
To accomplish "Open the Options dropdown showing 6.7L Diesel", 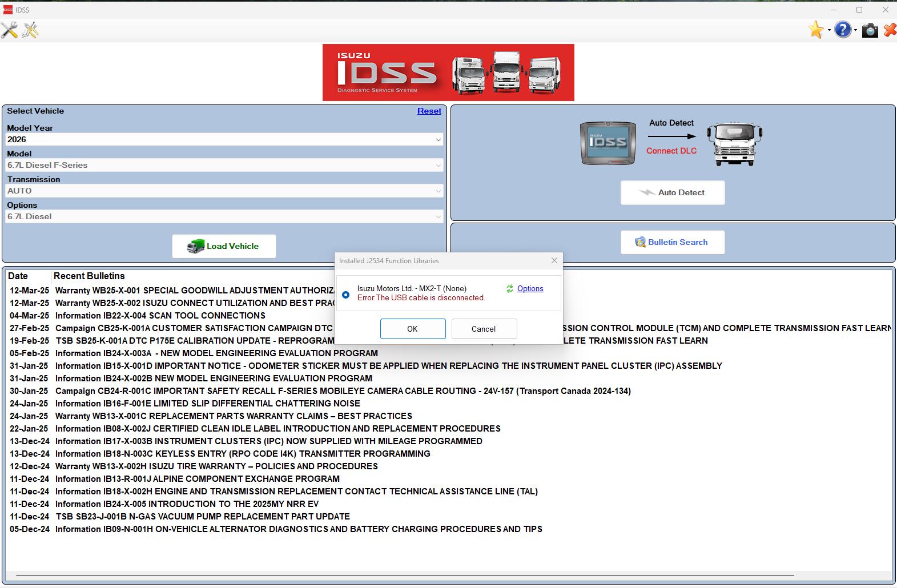I will (224, 216).
